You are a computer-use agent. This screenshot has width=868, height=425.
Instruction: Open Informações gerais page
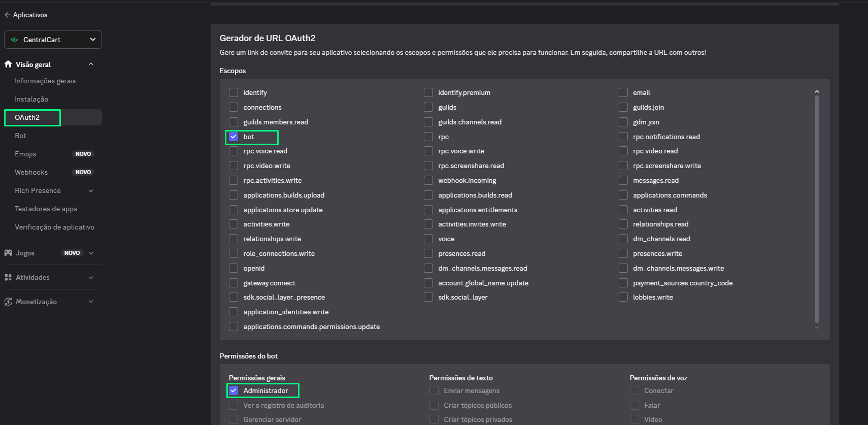(x=45, y=81)
